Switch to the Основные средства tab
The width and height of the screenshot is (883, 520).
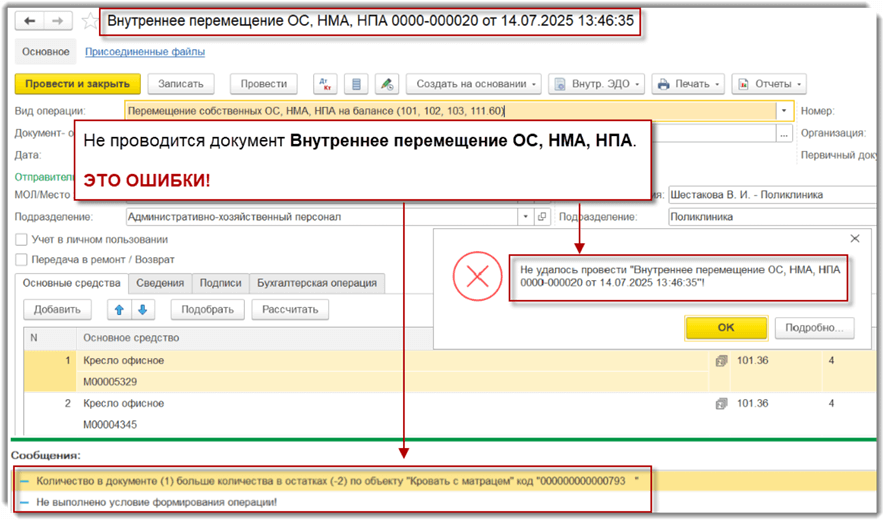click(72, 283)
